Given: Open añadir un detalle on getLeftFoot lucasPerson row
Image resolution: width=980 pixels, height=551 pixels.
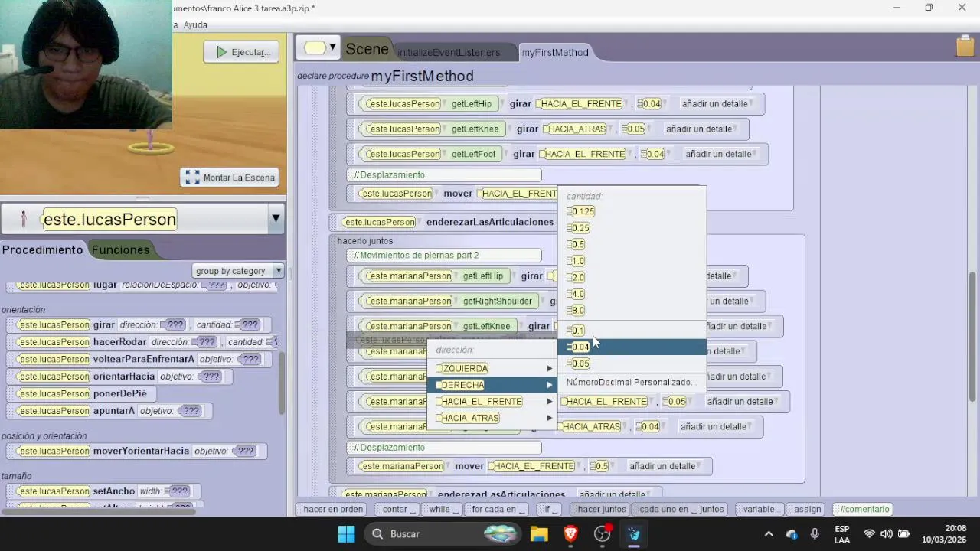Looking at the screenshot, I should pyautogui.click(x=720, y=154).
